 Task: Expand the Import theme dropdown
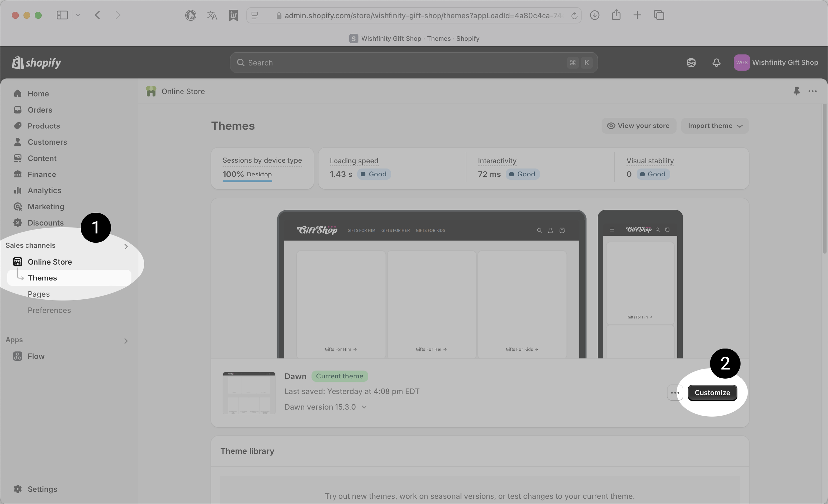714,126
